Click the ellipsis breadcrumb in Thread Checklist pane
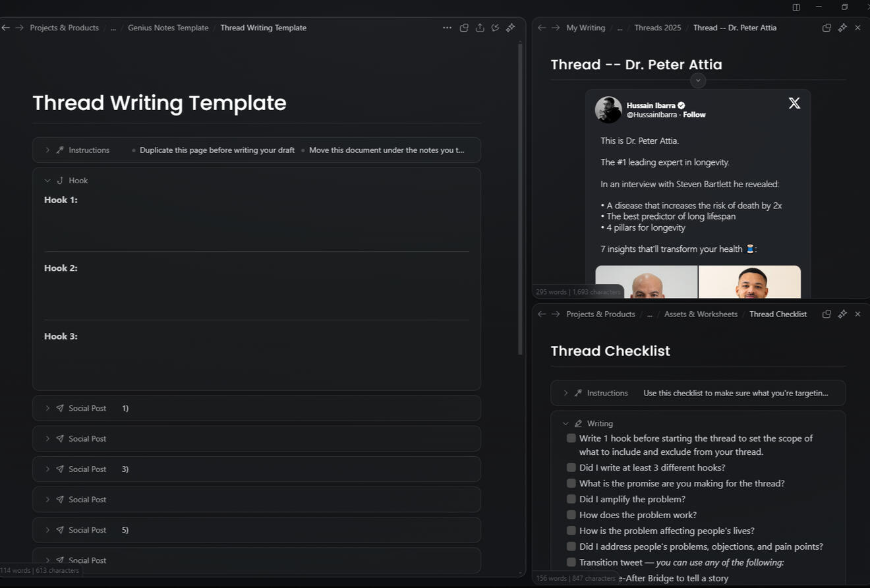Viewport: 870px width, 588px height. point(650,314)
